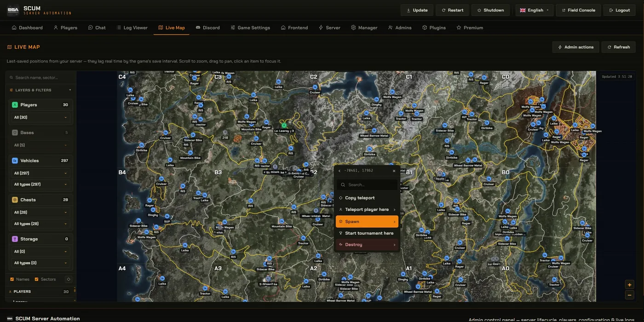This screenshot has width=644, height=322.
Task: Close the map context menu
Action: (x=394, y=171)
